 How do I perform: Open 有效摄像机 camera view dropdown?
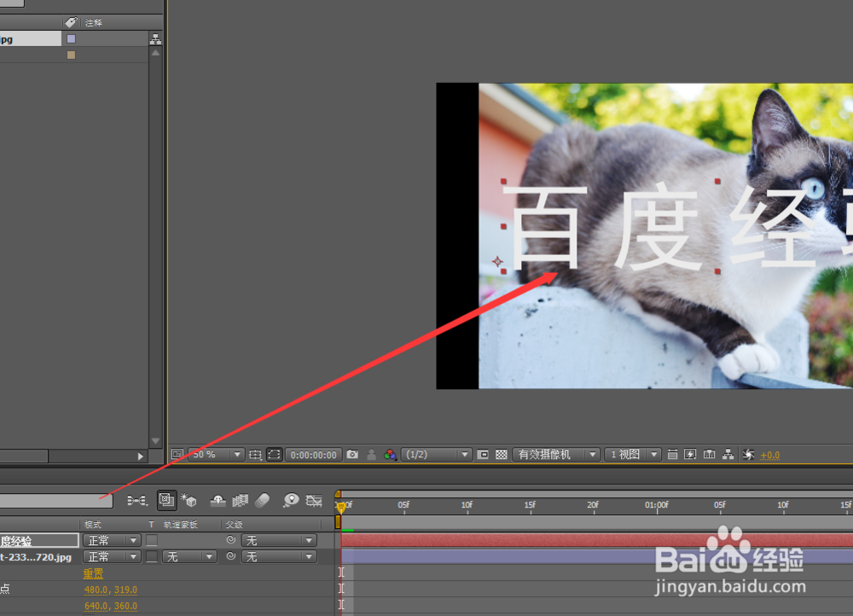[556, 455]
